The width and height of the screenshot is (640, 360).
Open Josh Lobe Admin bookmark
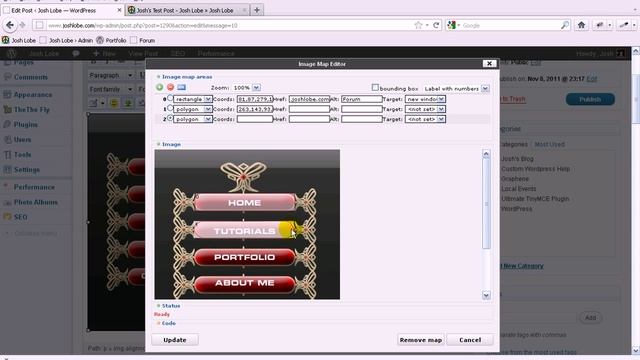[66, 40]
